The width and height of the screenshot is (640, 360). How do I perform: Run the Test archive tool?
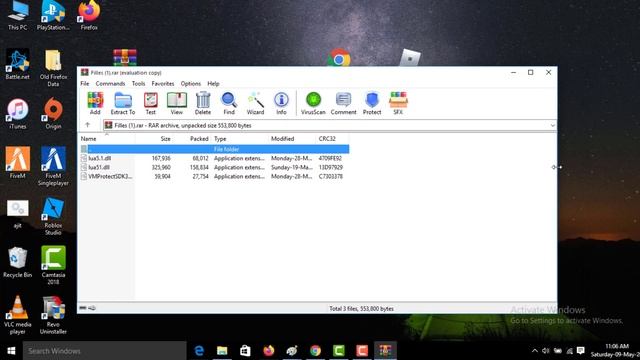pyautogui.click(x=151, y=103)
